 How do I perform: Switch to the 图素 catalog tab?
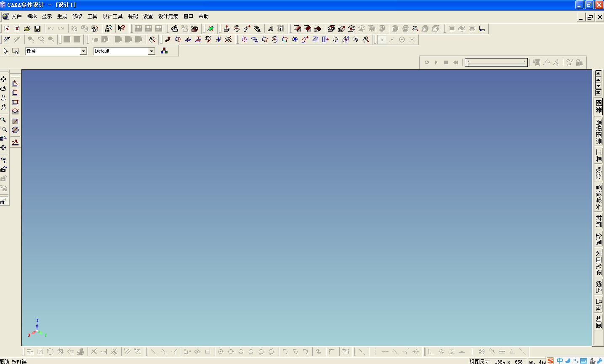click(599, 106)
